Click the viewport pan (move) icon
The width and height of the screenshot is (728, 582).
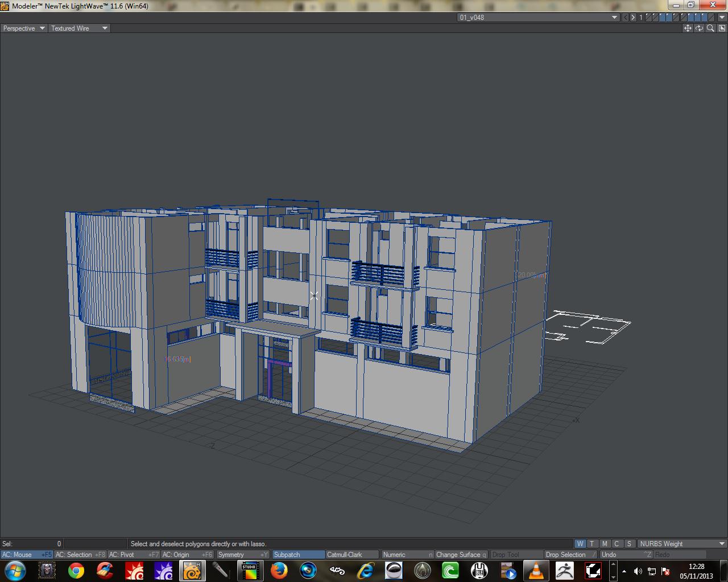point(688,28)
